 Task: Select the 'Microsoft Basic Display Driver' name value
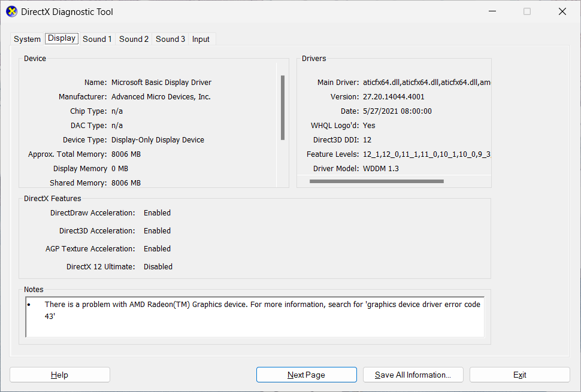click(161, 82)
